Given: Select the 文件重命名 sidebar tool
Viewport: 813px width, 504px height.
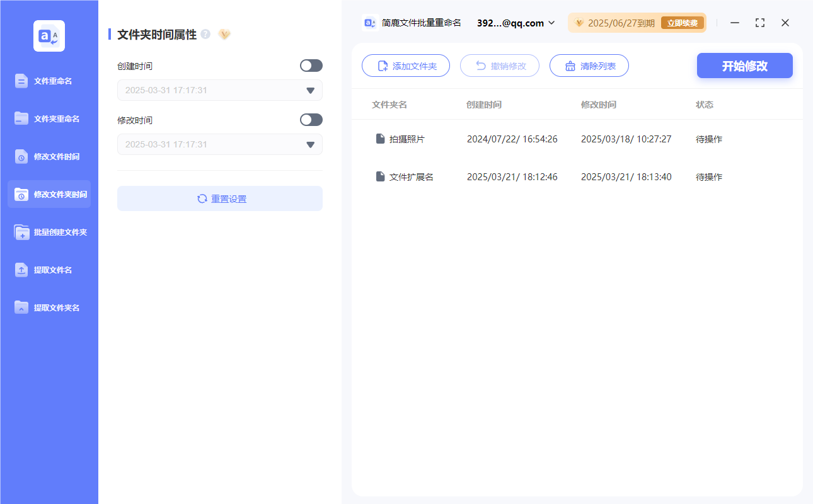Looking at the screenshot, I should pyautogui.click(x=49, y=81).
